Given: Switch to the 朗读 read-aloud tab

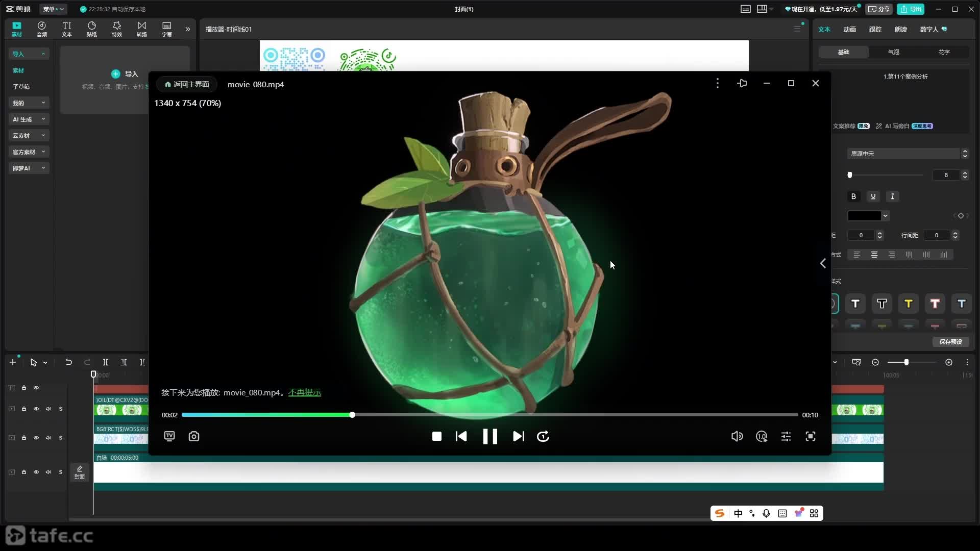Looking at the screenshot, I should tap(901, 29).
